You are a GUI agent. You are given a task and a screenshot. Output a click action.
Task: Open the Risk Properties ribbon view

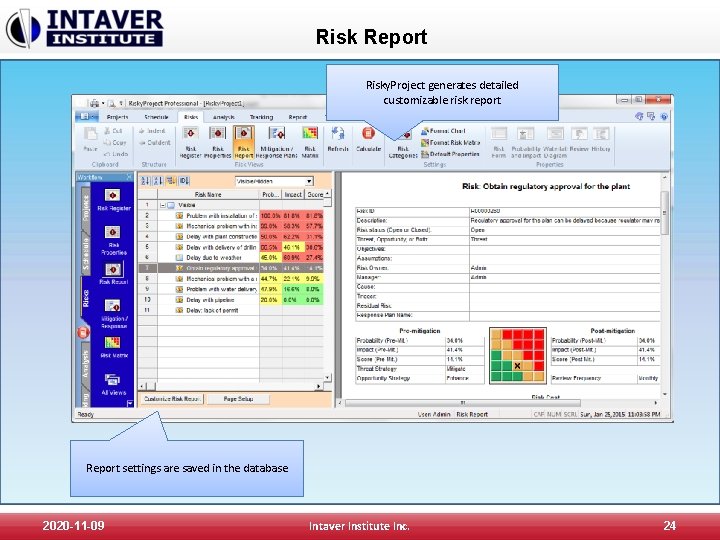[x=218, y=142]
